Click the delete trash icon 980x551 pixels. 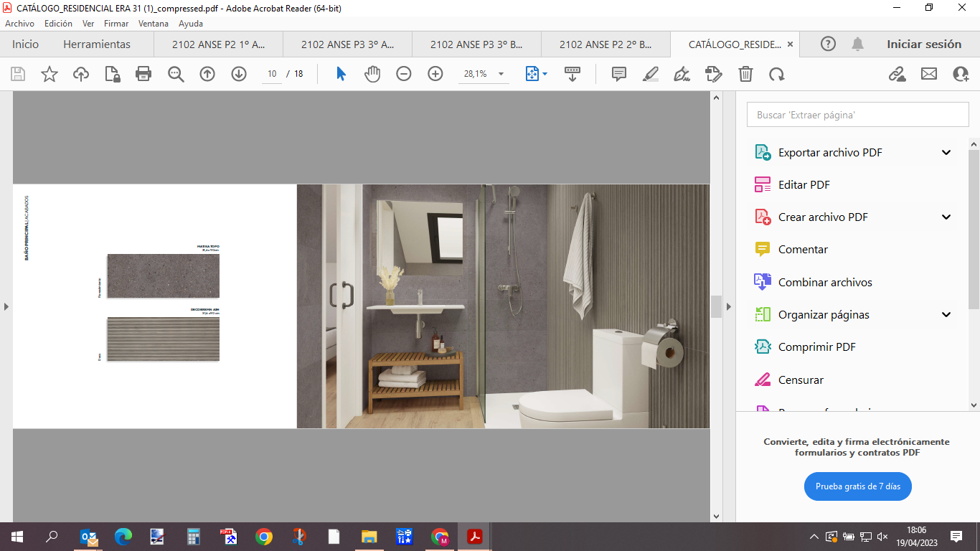point(745,74)
